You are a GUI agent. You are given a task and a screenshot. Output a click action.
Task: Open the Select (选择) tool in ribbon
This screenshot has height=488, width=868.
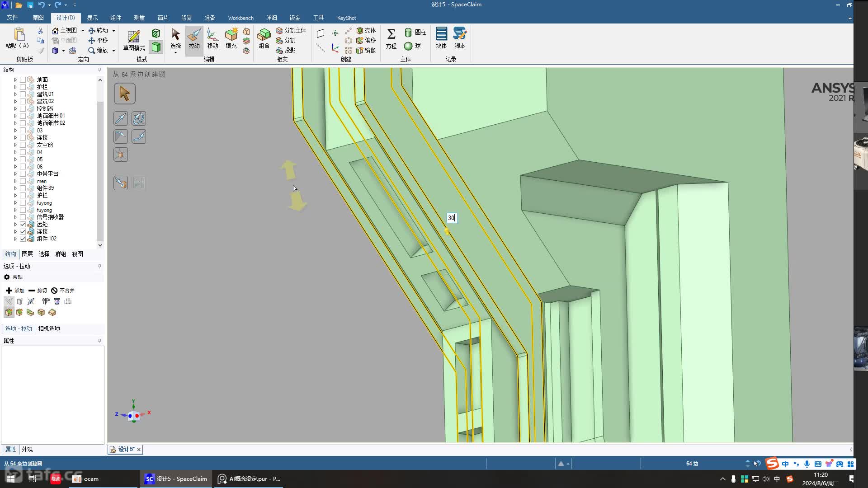click(x=175, y=38)
